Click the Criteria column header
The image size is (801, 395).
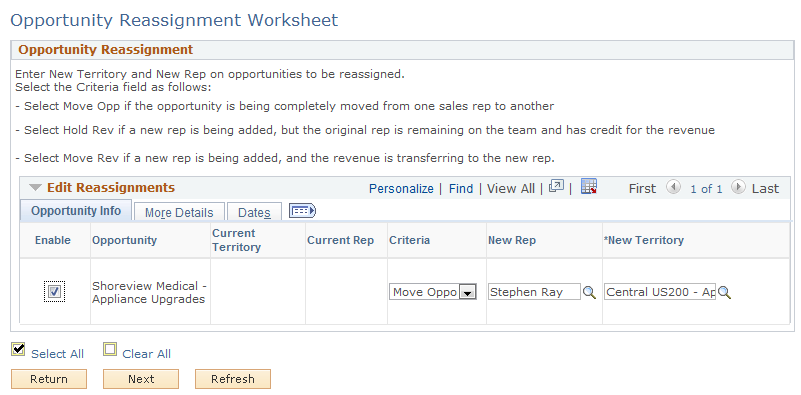coord(409,240)
